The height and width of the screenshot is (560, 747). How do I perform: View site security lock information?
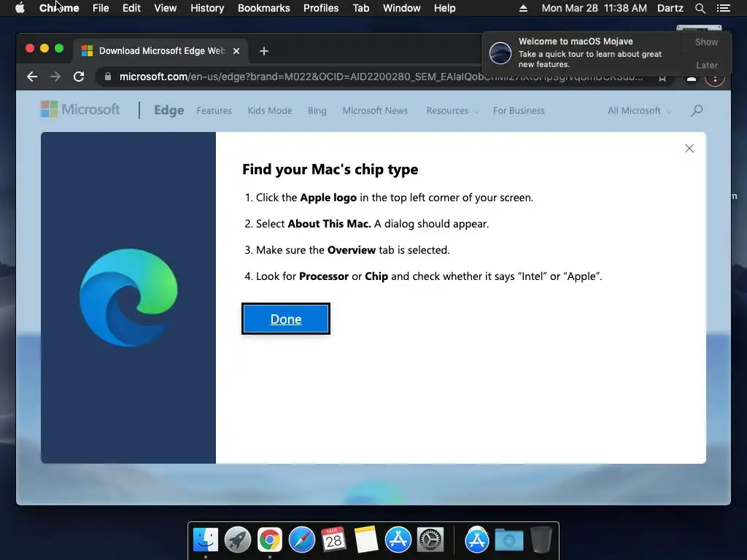[108, 77]
